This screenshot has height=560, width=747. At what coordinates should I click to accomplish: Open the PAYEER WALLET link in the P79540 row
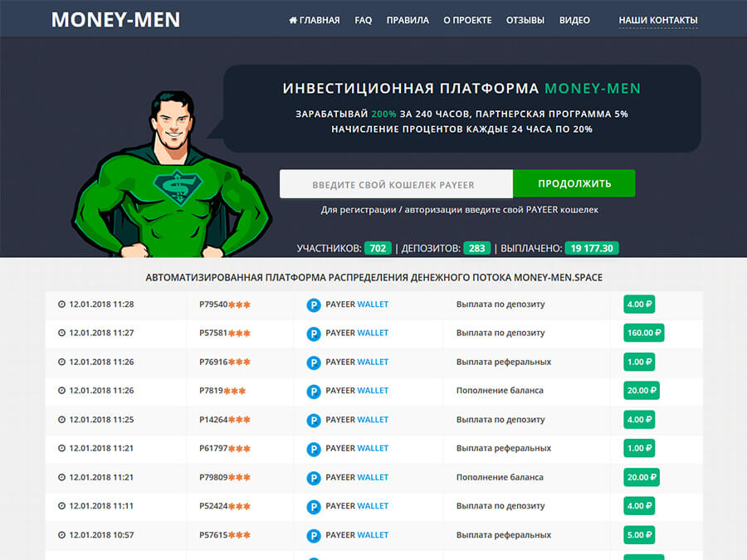point(357,304)
